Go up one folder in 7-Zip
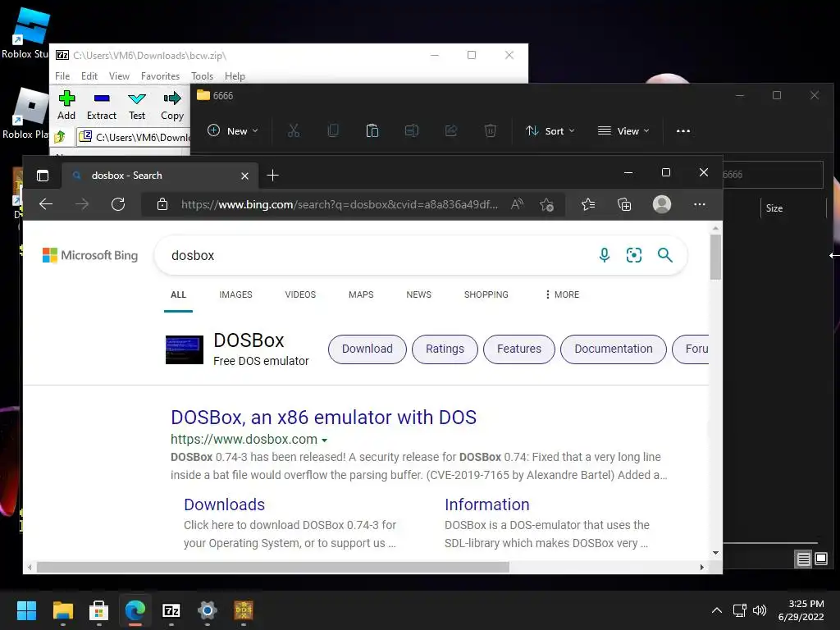This screenshot has width=840, height=630. (x=60, y=137)
